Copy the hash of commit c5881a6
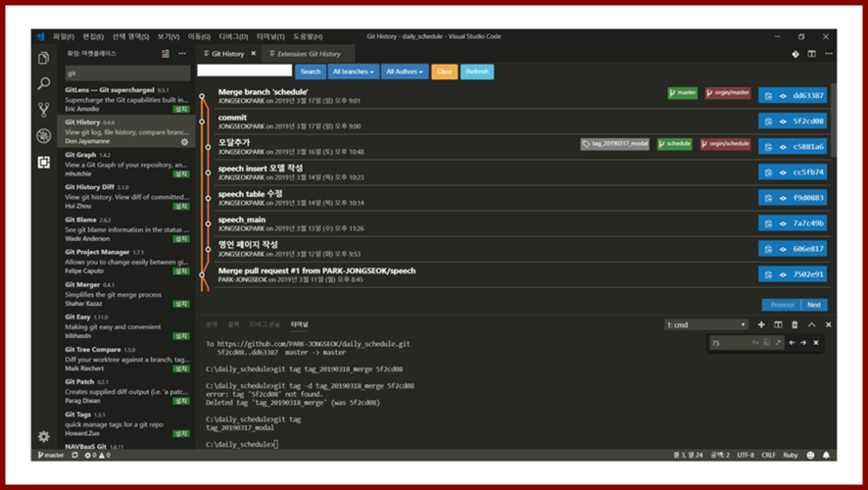 pyautogui.click(x=768, y=147)
